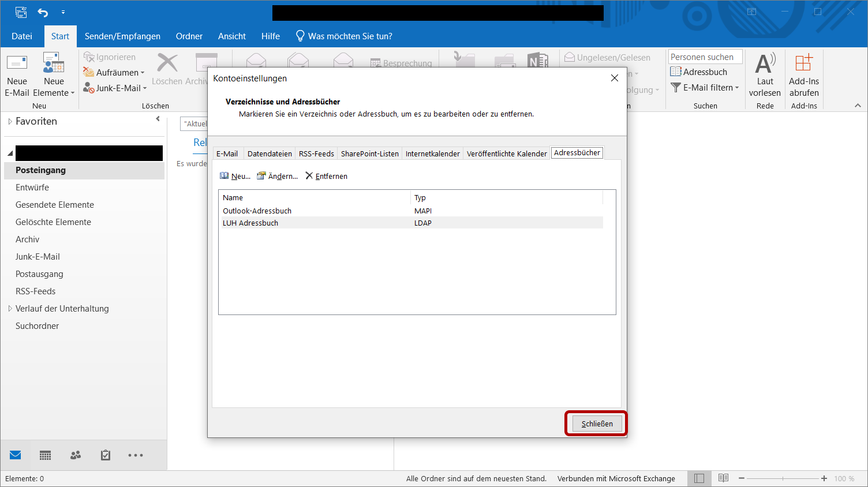Open the Datei menu
This screenshot has width=868, height=487.
[22, 36]
